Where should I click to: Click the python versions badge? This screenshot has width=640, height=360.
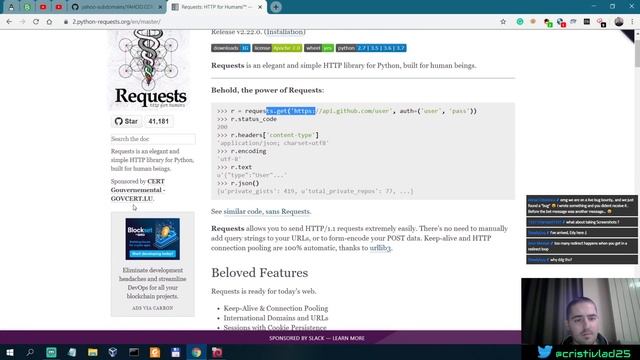[371, 48]
